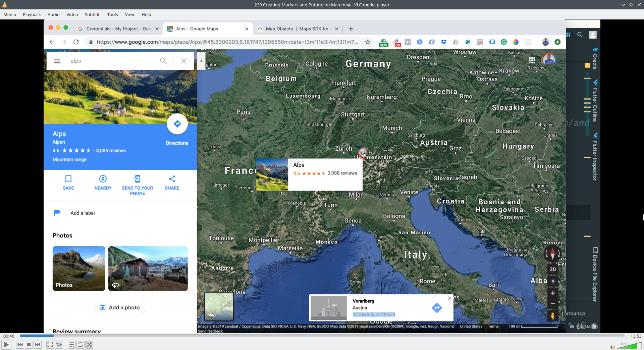This screenshot has width=644, height=350.
Task: Open the Playback menu
Action: (x=32, y=14)
